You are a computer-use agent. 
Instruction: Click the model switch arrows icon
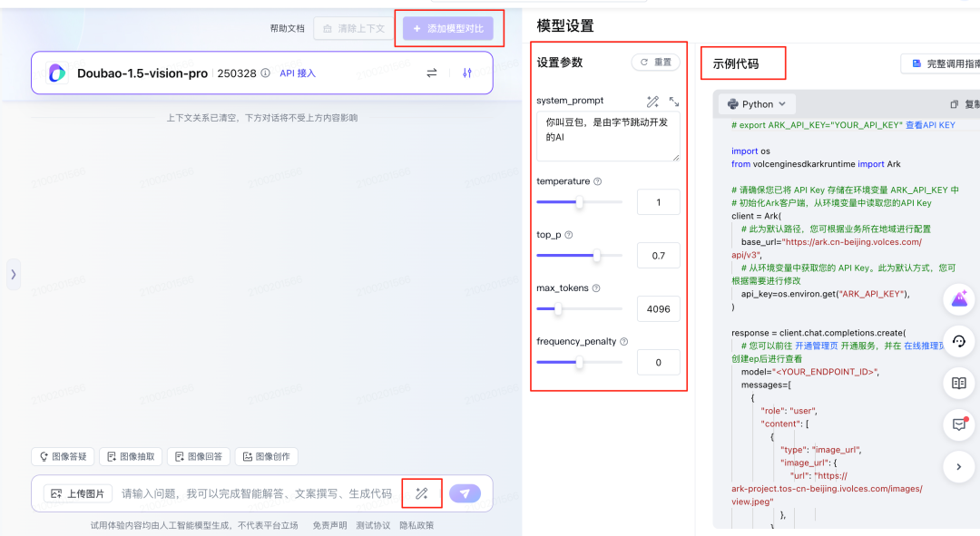(432, 73)
